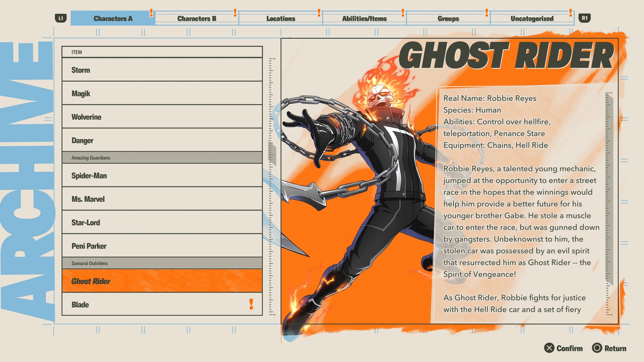
Task: Select the highlighted Ghost Rider entry
Action: tap(162, 281)
